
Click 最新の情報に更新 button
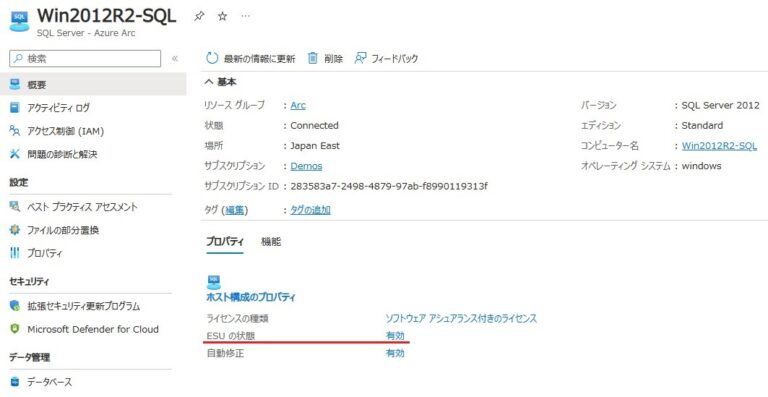[x=260, y=59]
